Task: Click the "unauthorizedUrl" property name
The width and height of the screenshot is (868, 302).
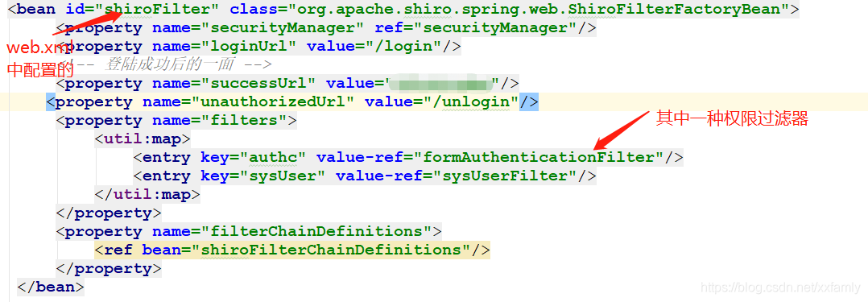Action: 273,102
